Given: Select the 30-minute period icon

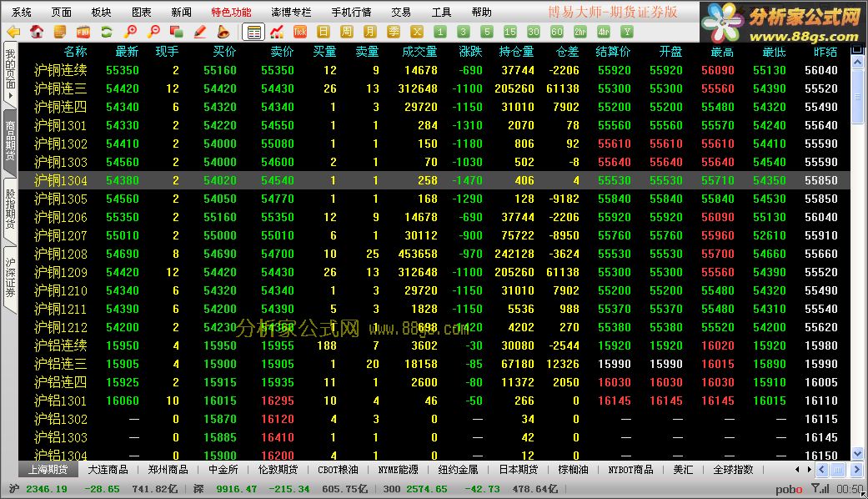Looking at the screenshot, I should (533, 32).
